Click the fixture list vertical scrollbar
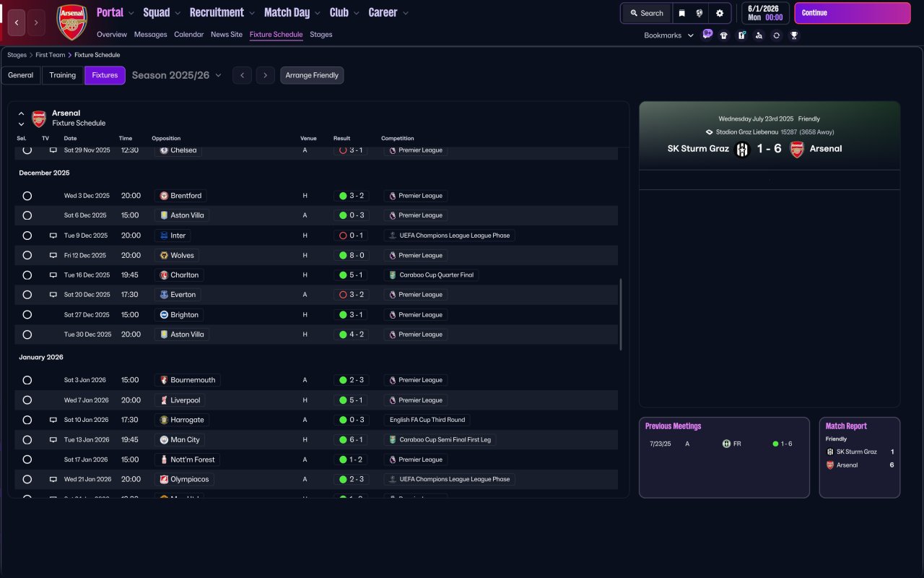 tap(621, 315)
